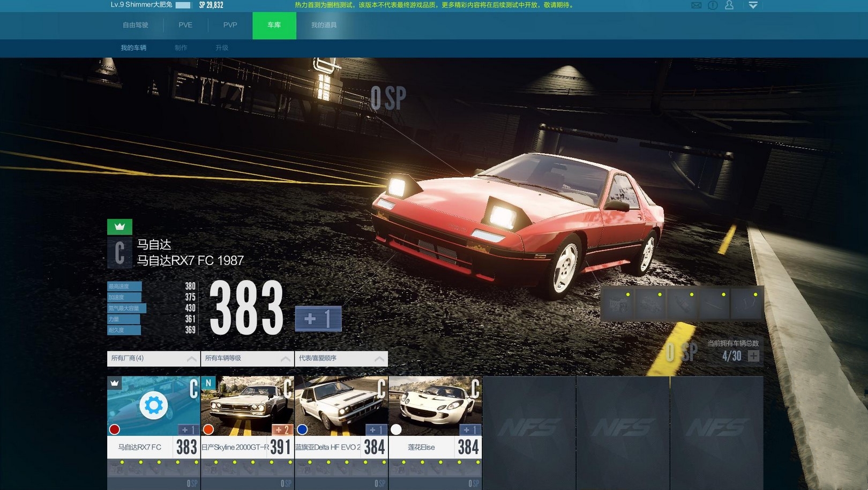Click the first empty NFS garage slot
The height and width of the screenshot is (490, 868).
pyautogui.click(x=529, y=433)
